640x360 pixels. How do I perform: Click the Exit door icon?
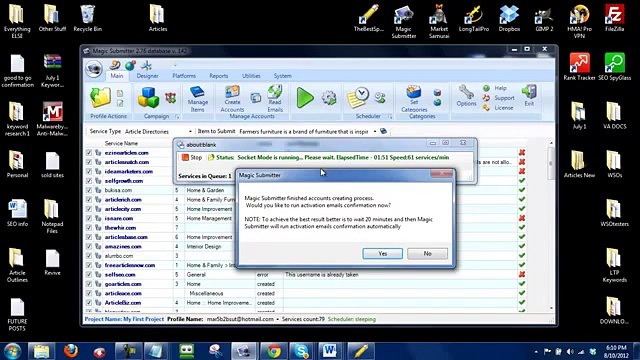(529, 96)
